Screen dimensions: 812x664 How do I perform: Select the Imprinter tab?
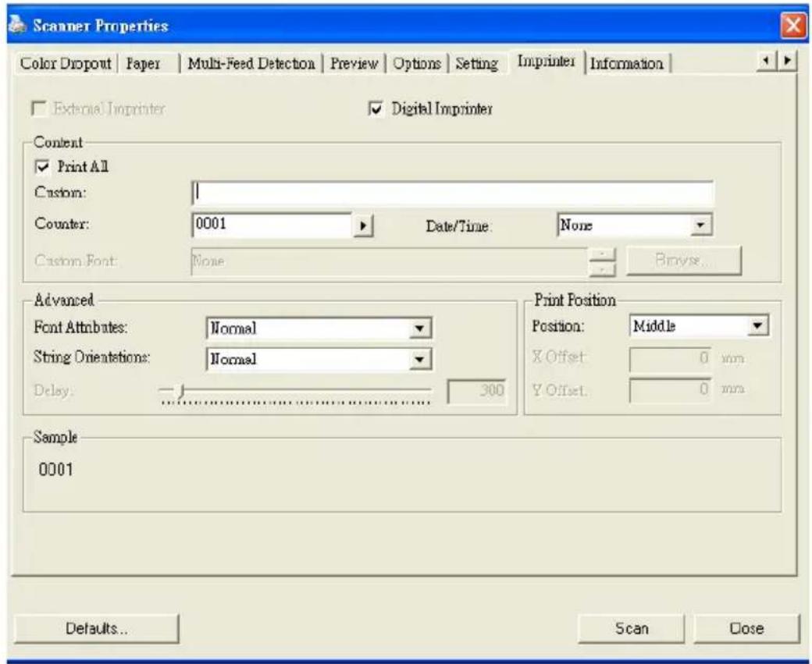point(547,62)
